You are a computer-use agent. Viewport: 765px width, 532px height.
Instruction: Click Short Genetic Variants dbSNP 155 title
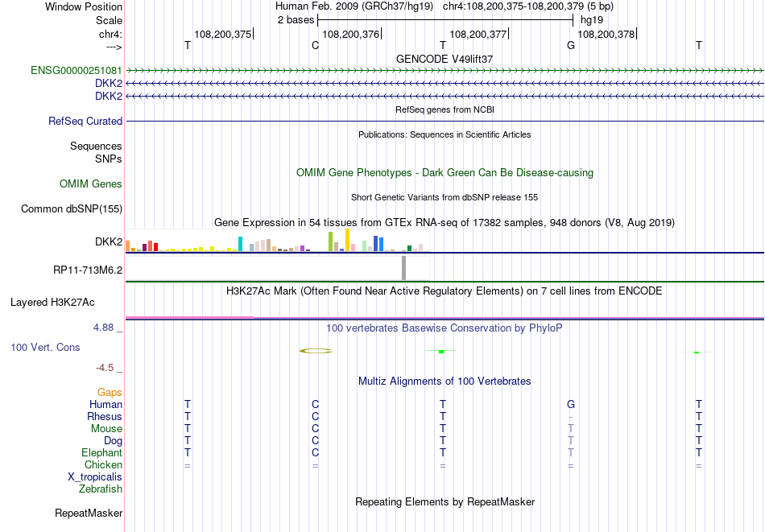click(x=445, y=197)
